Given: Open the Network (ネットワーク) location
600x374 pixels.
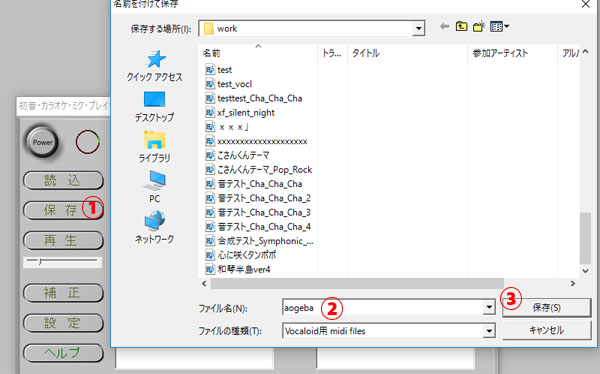Looking at the screenshot, I should click(x=155, y=227).
